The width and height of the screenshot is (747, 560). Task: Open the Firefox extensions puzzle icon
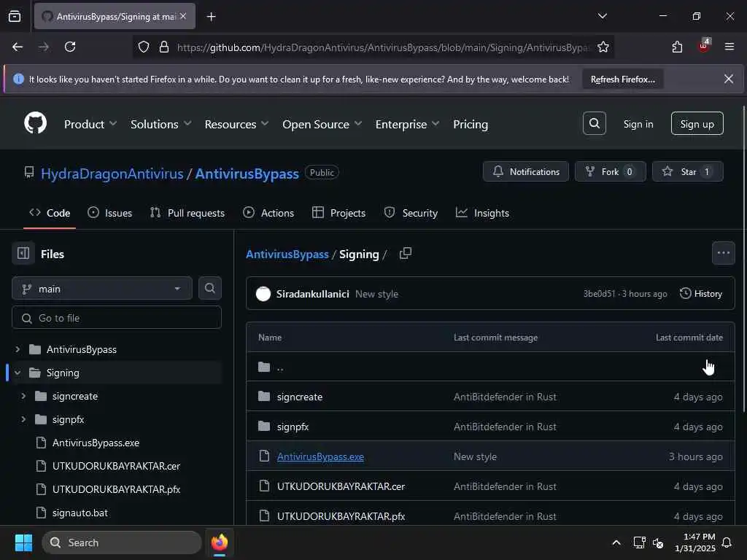[x=677, y=47]
